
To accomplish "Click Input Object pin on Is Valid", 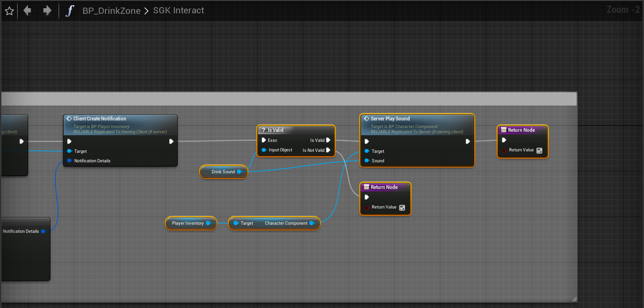I will coord(264,150).
